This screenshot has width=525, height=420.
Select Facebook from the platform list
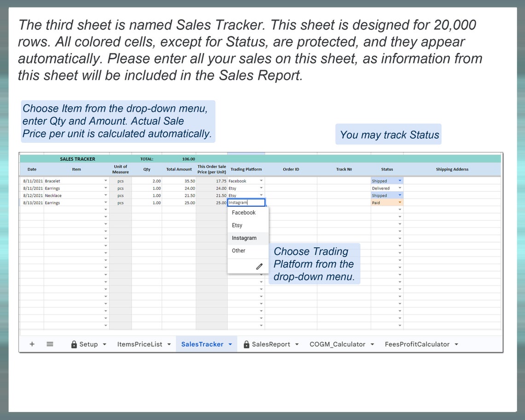coord(244,213)
